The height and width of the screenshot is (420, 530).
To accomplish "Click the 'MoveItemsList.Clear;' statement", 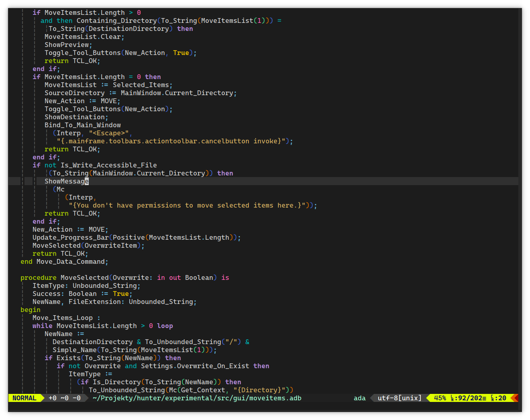I will [x=85, y=37].
